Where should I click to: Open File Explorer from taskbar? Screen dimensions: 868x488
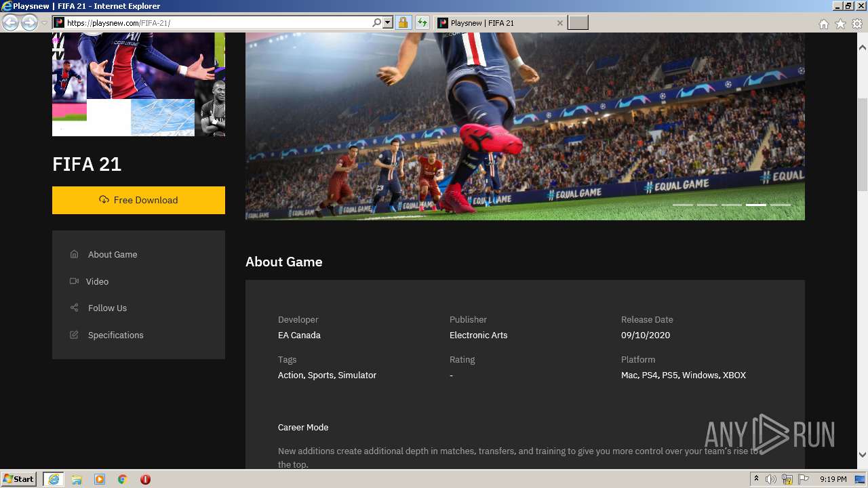pyautogui.click(x=77, y=479)
